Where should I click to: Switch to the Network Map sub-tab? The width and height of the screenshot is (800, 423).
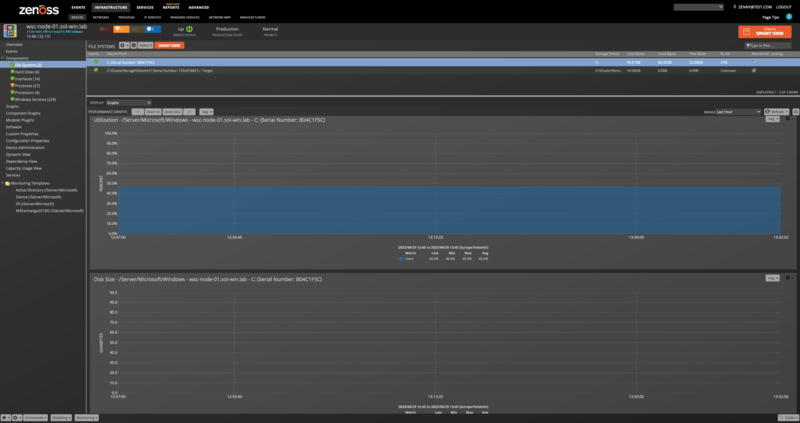point(219,17)
